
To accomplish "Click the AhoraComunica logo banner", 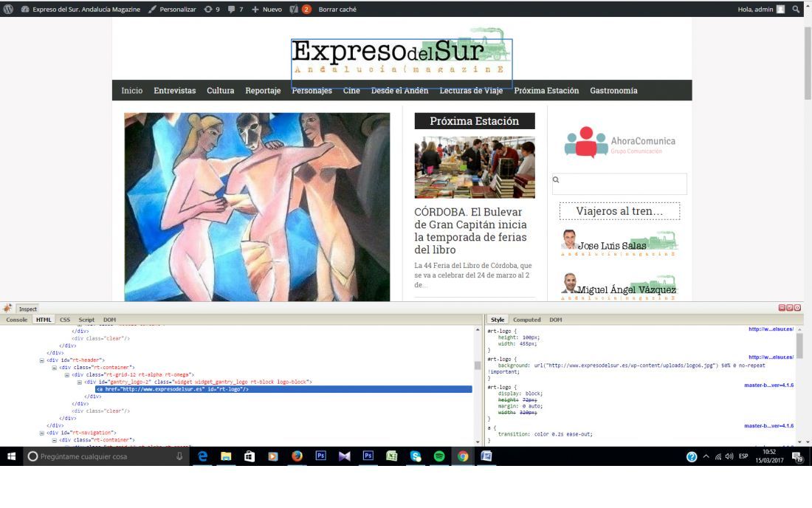I will 619,142.
